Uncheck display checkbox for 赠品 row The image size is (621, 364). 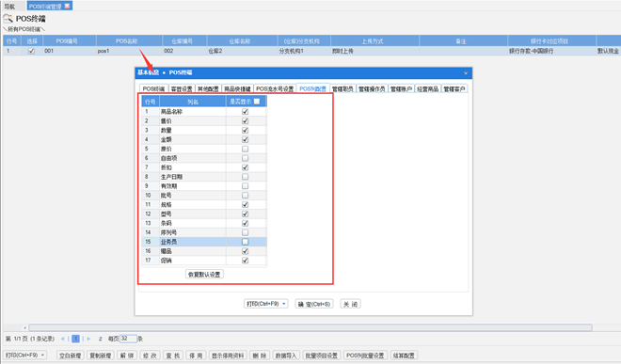click(x=246, y=251)
